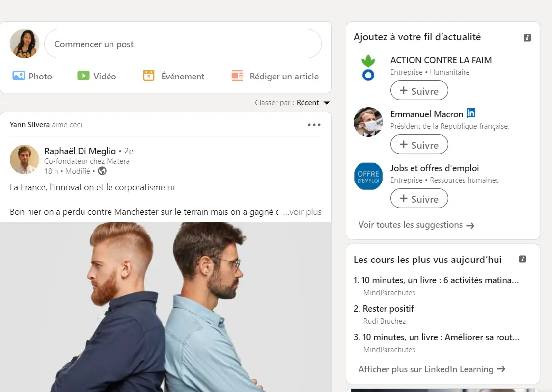The height and width of the screenshot is (392, 552).
Task: Click the Offre d'emploi round logo
Action: (x=368, y=176)
